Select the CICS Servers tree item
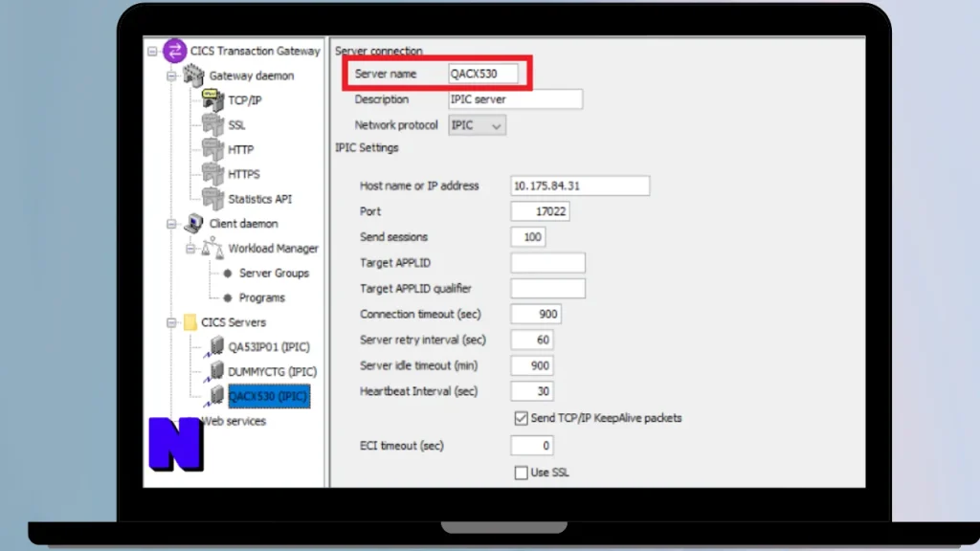 (234, 322)
